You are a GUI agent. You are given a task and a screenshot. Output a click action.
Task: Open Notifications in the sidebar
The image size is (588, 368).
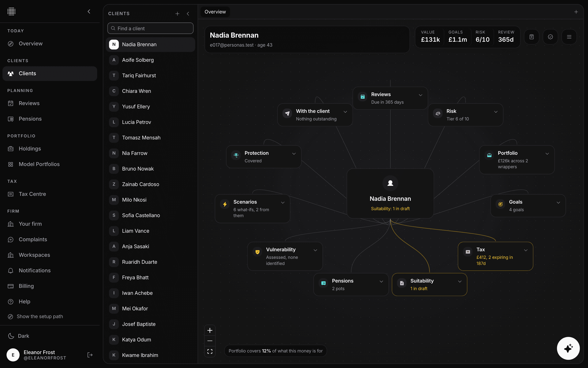click(x=50, y=270)
